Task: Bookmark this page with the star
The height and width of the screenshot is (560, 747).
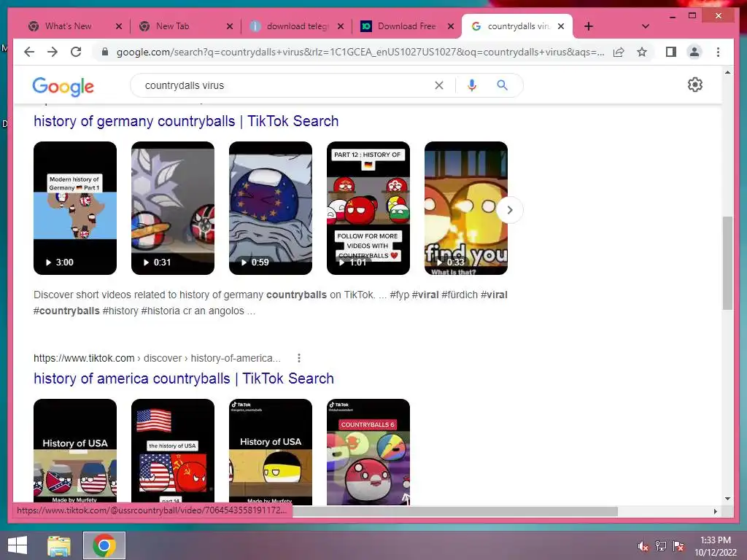Action: 642,52
